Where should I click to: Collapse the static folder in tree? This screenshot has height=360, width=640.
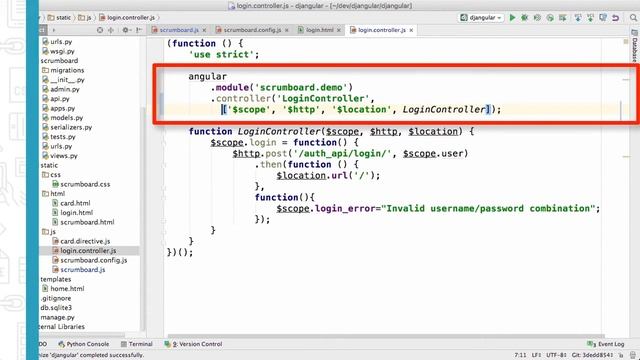49,165
